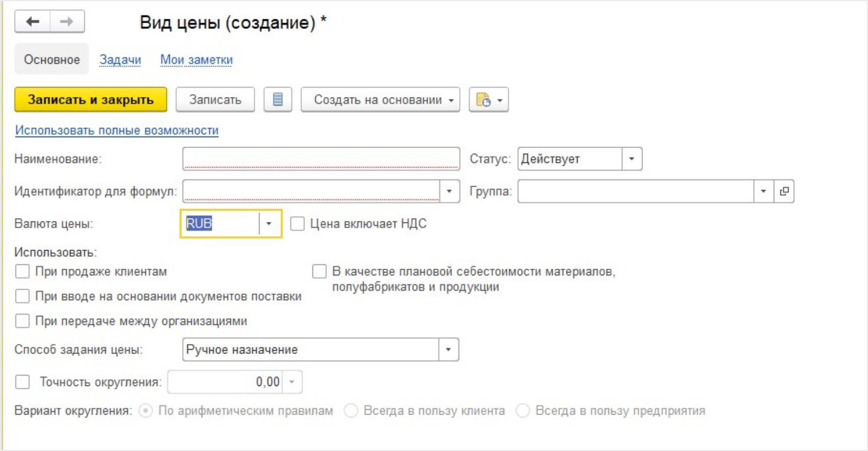Viewport: 868px width, 451px height.
Task: Open the Мои заметки tab
Action: (x=196, y=59)
